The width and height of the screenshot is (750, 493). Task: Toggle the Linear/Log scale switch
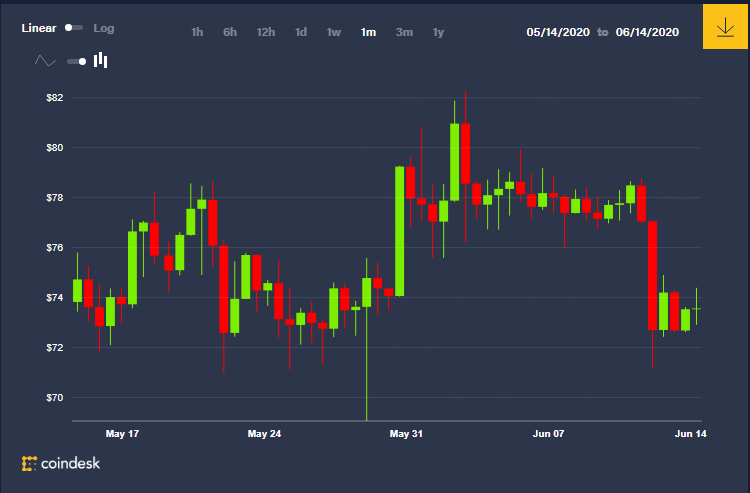pyautogui.click(x=74, y=28)
